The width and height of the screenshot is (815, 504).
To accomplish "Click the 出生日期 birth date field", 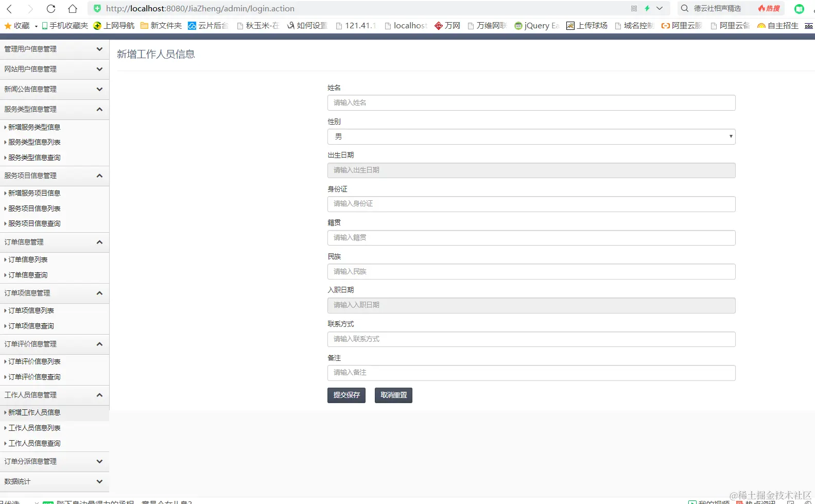I will pyautogui.click(x=531, y=170).
